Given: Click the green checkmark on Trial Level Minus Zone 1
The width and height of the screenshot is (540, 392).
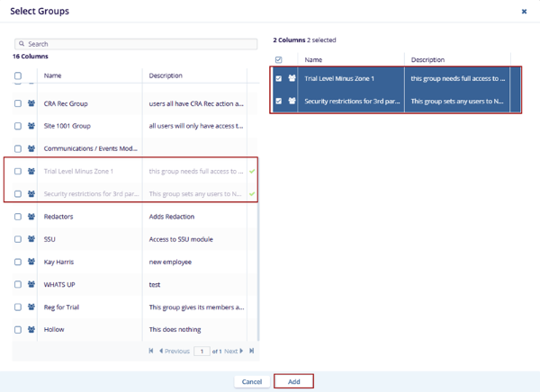Looking at the screenshot, I should tap(252, 171).
